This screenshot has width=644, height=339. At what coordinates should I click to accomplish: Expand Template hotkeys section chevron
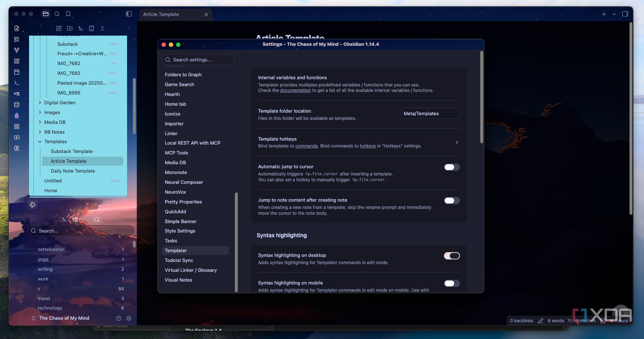[x=457, y=142]
